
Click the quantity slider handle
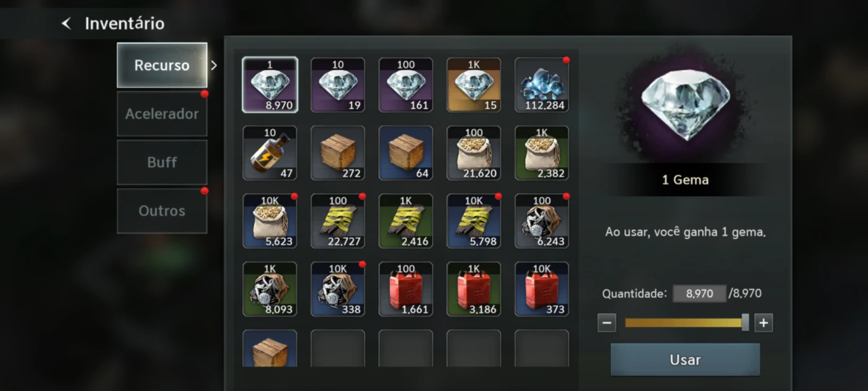tap(745, 322)
